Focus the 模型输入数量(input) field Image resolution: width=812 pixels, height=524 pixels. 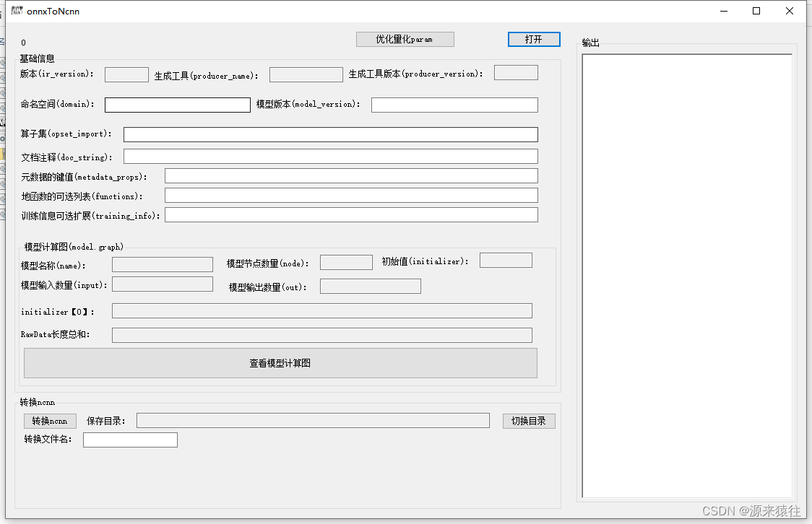click(x=163, y=284)
